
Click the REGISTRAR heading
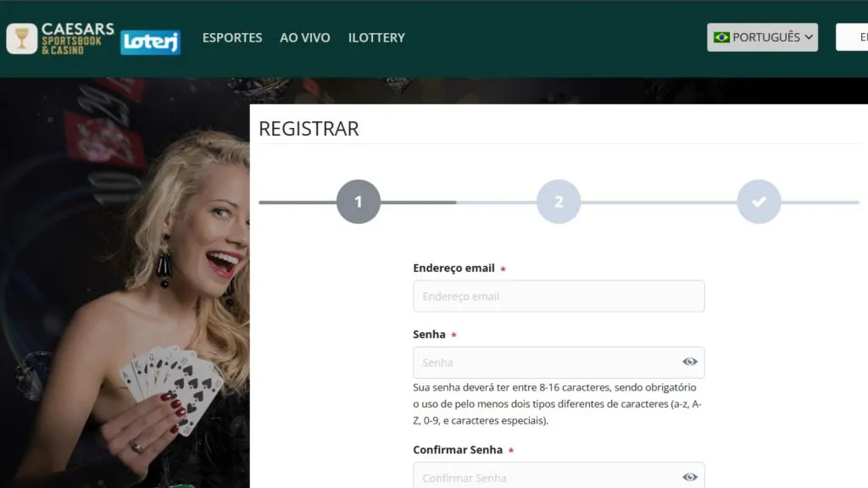(x=309, y=129)
